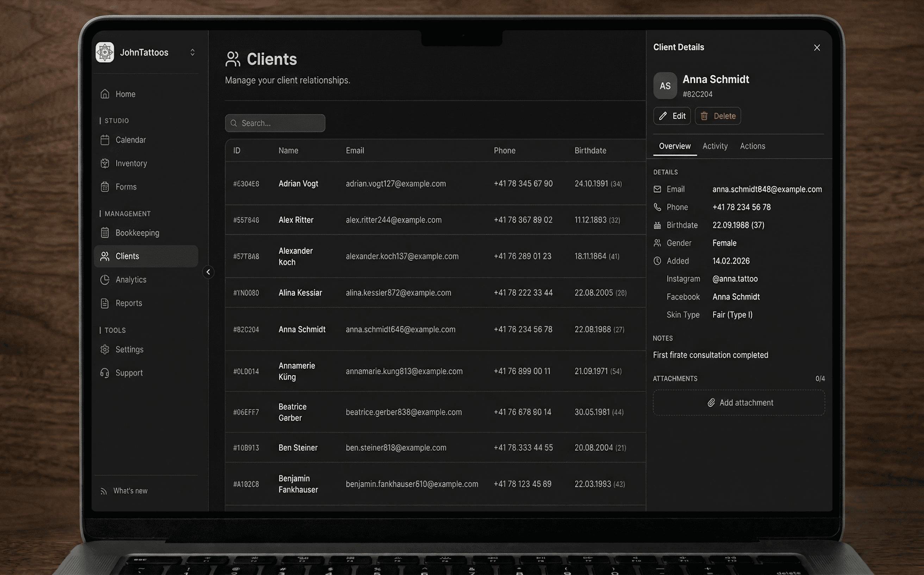This screenshot has height=575, width=924.
Task: Go to Inventory page
Action: pyautogui.click(x=131, y=163)
